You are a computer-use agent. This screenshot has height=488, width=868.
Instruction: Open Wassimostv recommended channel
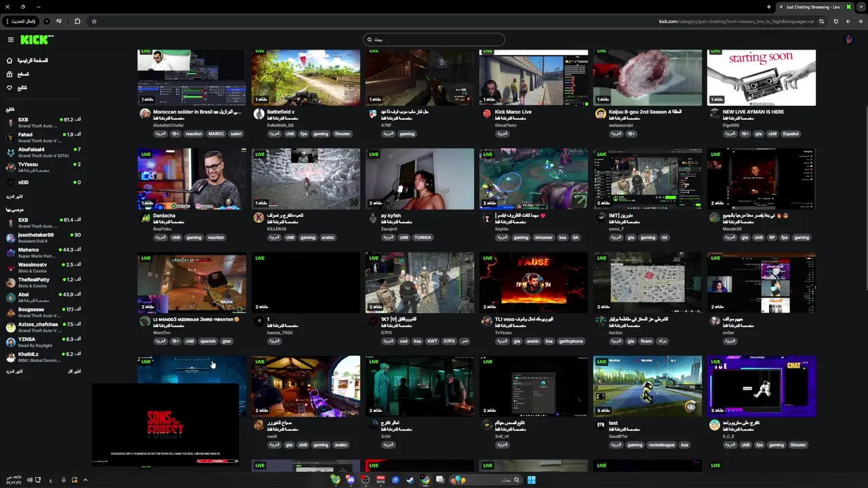pos(43,267)
